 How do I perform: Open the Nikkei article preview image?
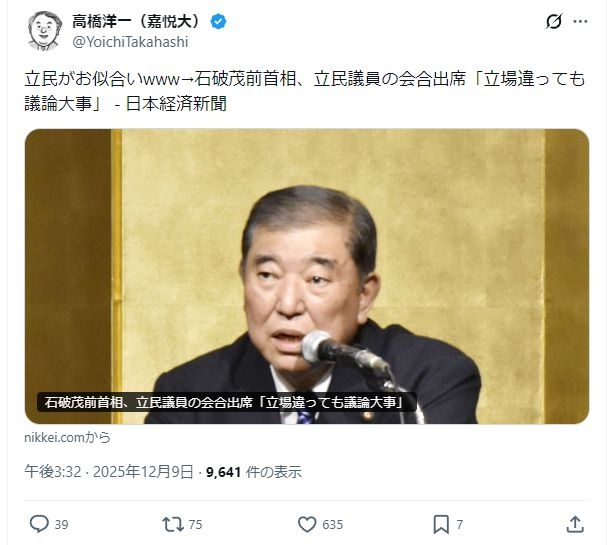(307, 276)
